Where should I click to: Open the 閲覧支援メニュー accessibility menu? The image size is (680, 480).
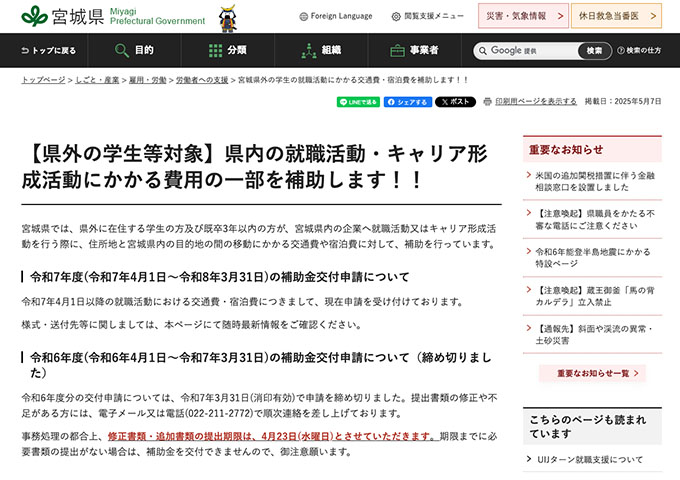pos(428,16)
